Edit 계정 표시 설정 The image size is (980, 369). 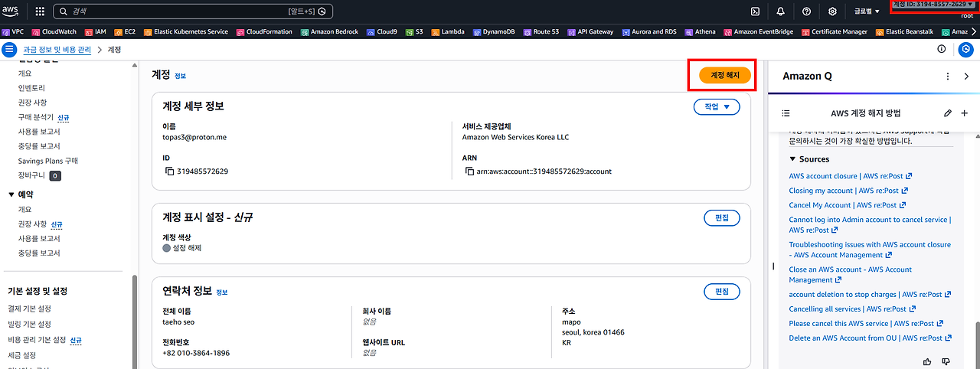(x=722, y=218)
